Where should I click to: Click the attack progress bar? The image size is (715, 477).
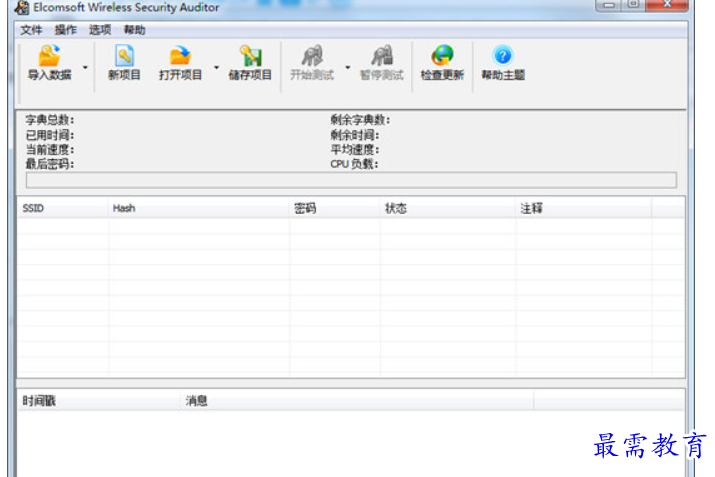[351, 180]
